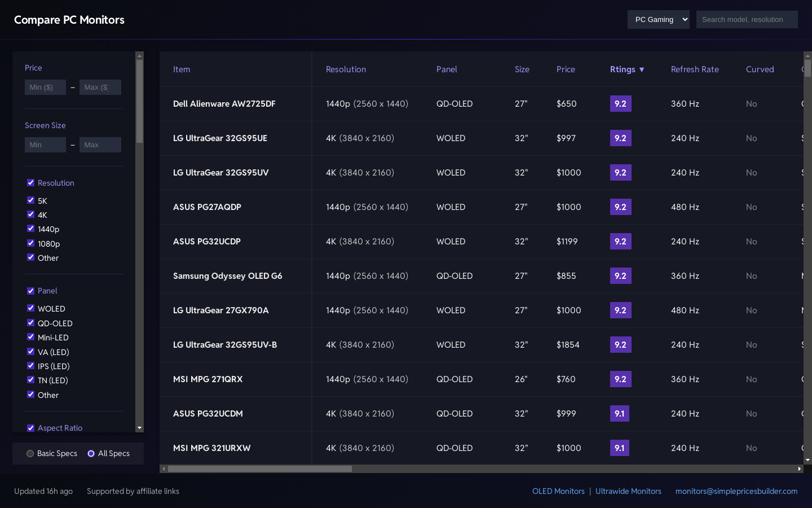Open the LG UltraGear 27GX790A item

click(220, 310)
